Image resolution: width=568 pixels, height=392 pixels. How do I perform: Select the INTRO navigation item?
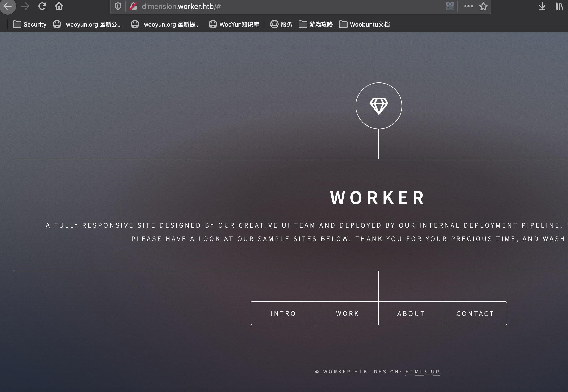click(x=283, y=313)
